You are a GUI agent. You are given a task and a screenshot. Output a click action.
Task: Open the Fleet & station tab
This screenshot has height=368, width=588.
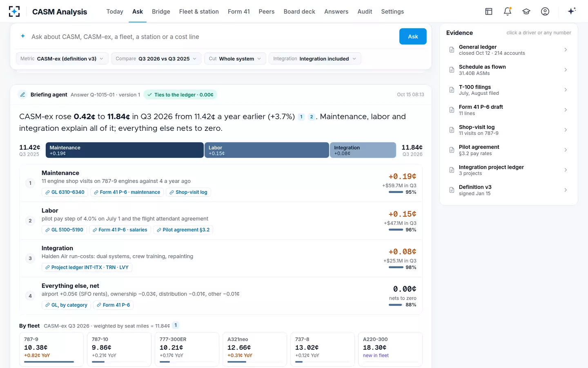click(199, 11)
